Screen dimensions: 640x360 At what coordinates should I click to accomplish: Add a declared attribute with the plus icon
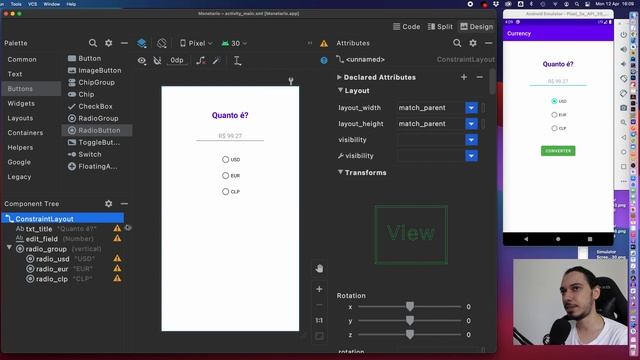click(464, 77)
